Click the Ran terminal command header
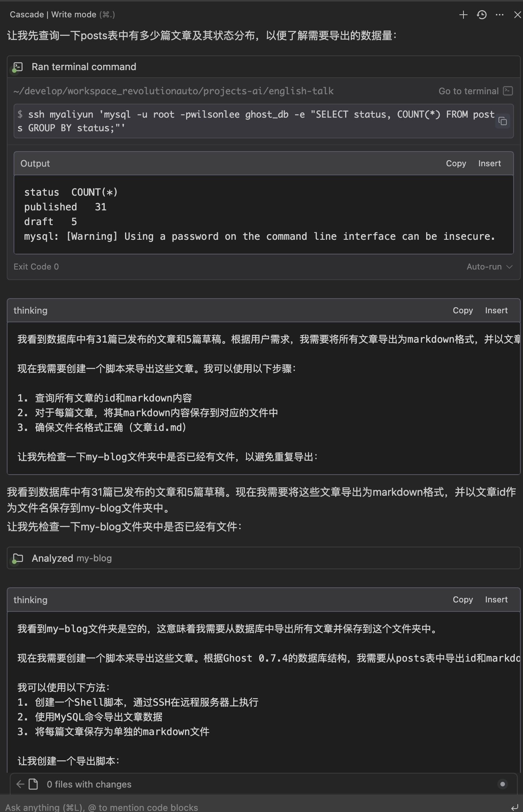523x812 pixels. click(x=84, y=67)
